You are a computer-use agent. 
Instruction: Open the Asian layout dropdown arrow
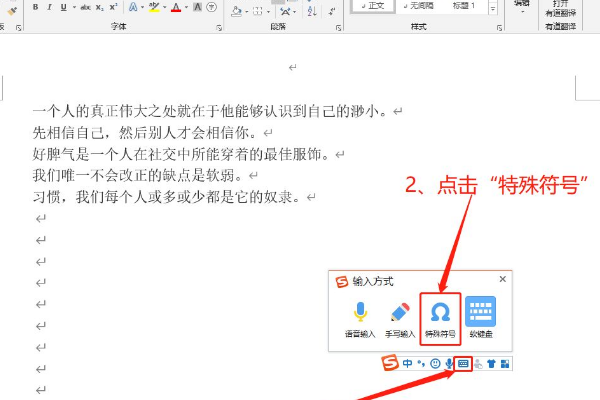pos(294,12)
